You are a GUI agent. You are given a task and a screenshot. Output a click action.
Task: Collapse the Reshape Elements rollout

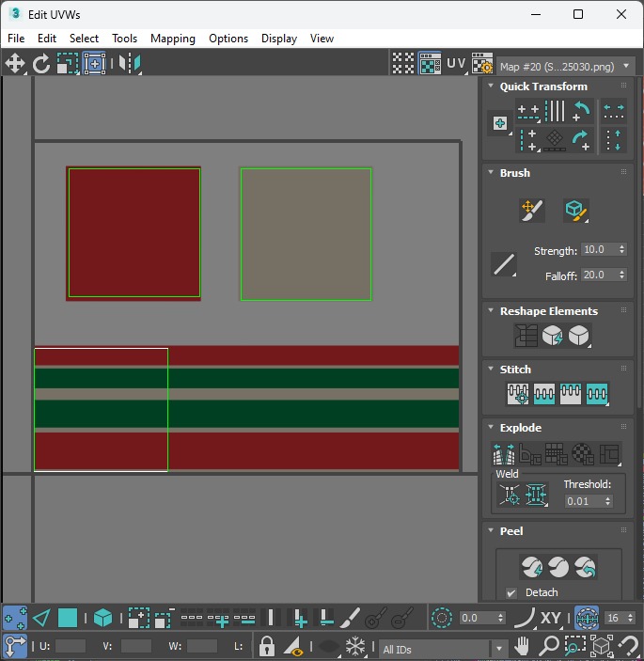coord(491,310)
